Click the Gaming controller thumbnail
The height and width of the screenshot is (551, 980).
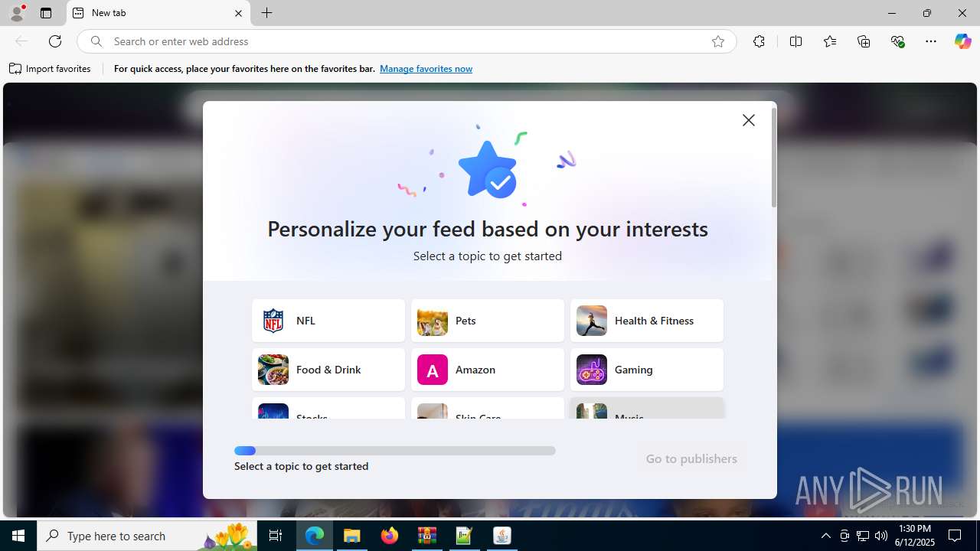[x=592, y=370]
